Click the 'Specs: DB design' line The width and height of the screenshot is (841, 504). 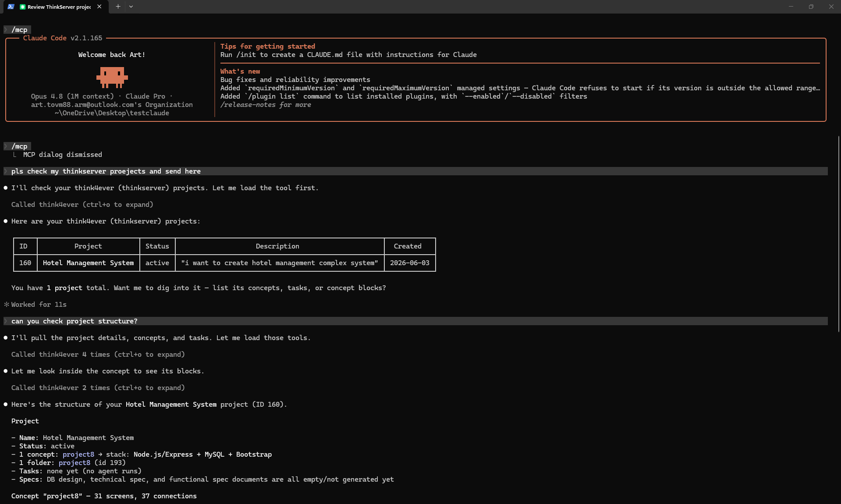(202, 479)
